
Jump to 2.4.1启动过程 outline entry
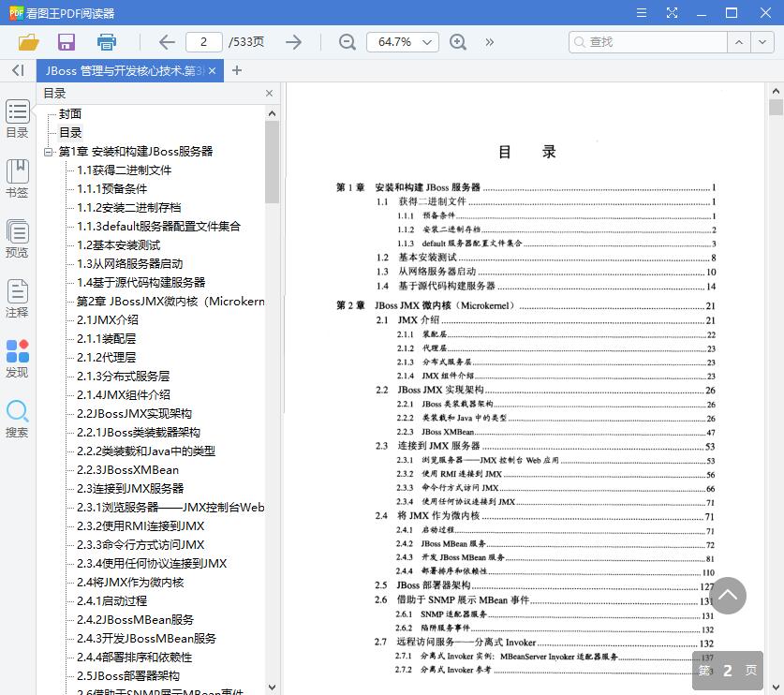(112, 601)
